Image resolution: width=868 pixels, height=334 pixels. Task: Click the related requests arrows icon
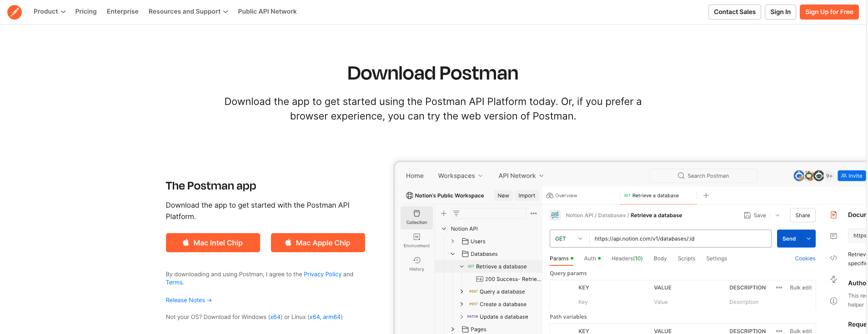pyautogui.click(x=833, y=279)
